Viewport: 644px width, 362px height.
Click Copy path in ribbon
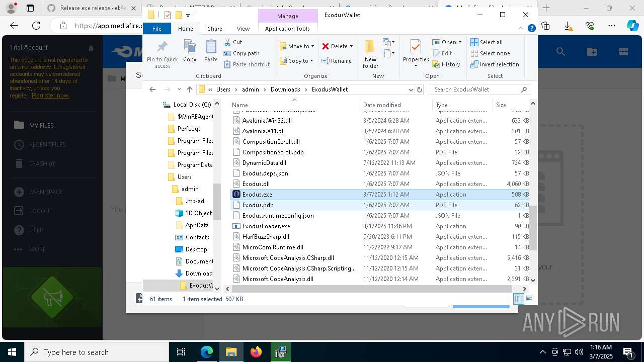coord(242,53)
